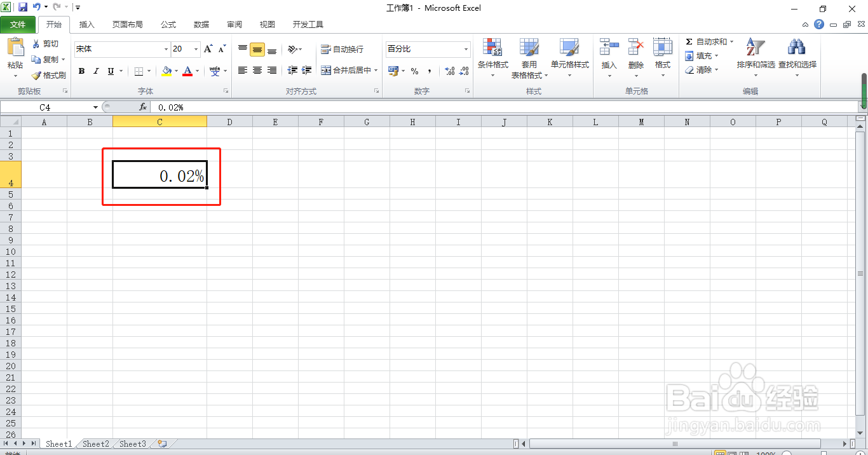Click the Name Box showing C4
868x455 pixels.
(46, 107)
